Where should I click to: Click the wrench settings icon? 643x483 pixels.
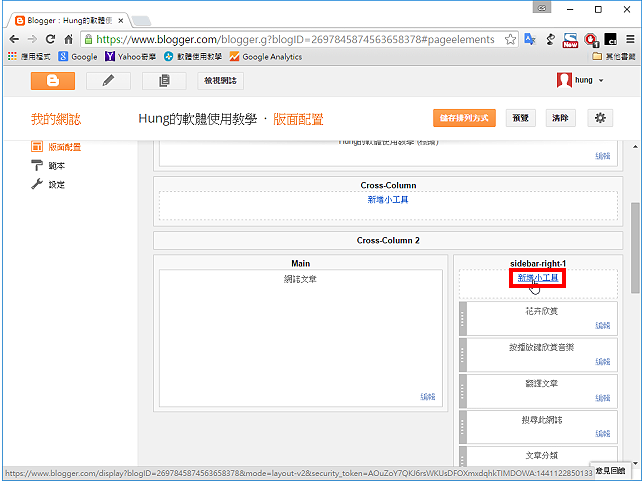coord(37,184)
